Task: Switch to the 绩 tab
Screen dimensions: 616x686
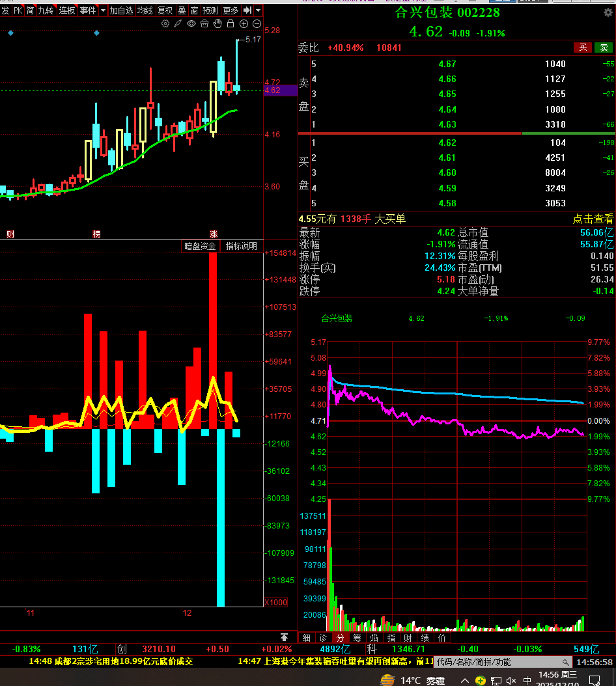Action: coord(425,638)
